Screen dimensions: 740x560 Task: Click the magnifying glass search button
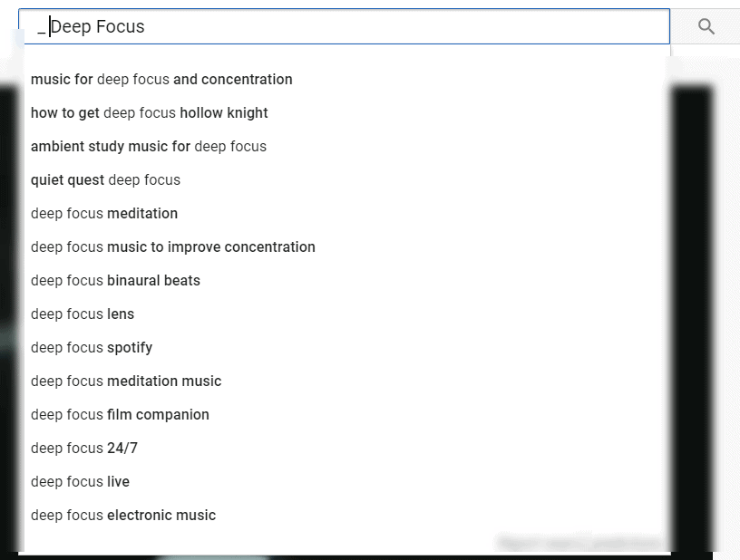coord(706,27)
